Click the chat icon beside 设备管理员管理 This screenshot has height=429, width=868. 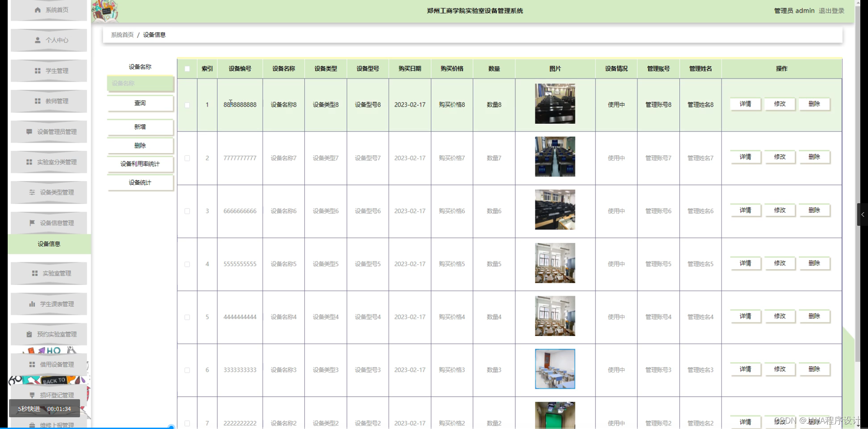coord(29,132)
